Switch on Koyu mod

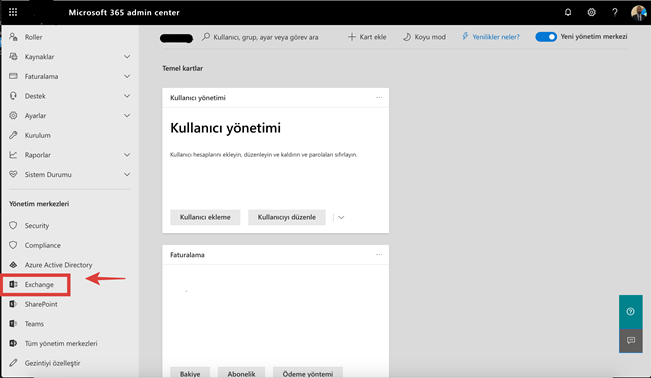(x=424, y=37)
